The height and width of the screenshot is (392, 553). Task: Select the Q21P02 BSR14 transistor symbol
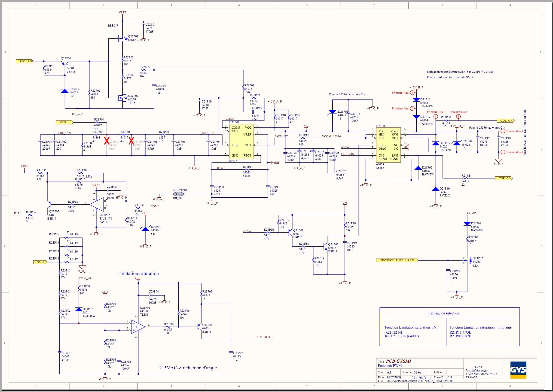click(x=326, y=247)
